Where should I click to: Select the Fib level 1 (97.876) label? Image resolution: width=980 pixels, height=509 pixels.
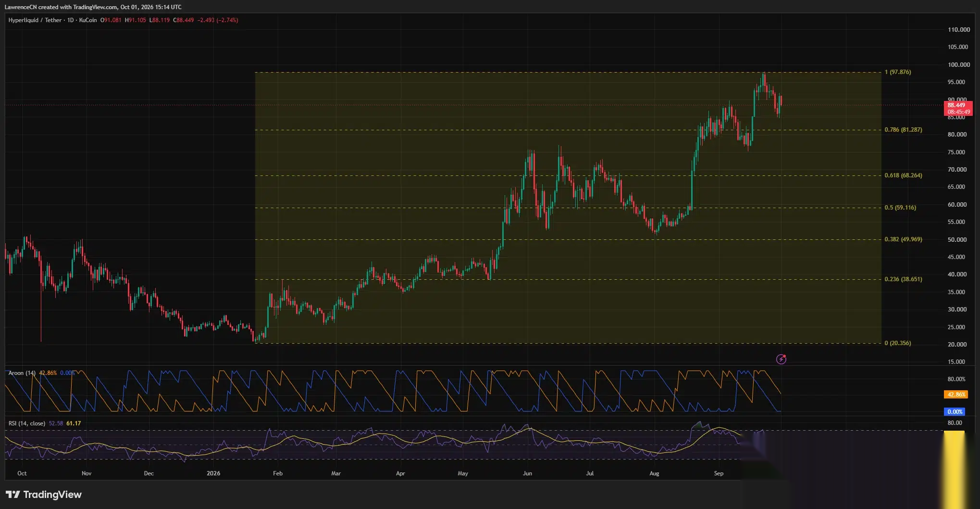tap(898, 72)
